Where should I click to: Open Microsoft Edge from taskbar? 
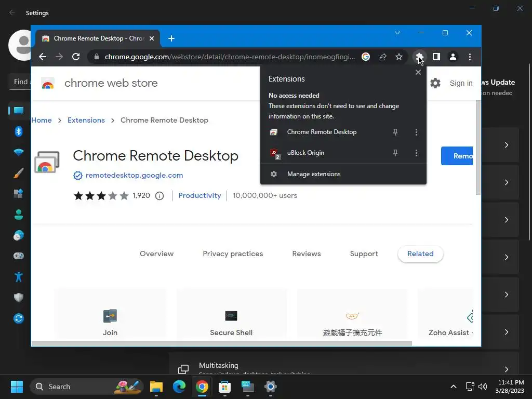point(179,387)
